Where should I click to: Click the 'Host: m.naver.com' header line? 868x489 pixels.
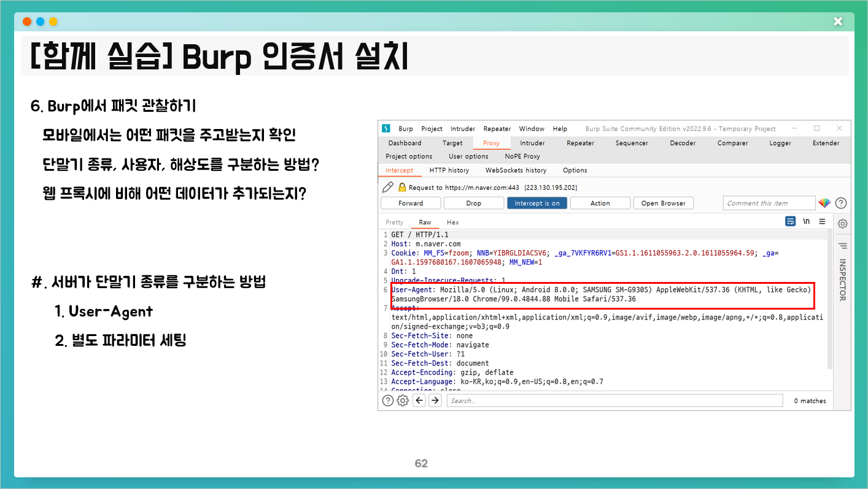(x=425, y=244)
